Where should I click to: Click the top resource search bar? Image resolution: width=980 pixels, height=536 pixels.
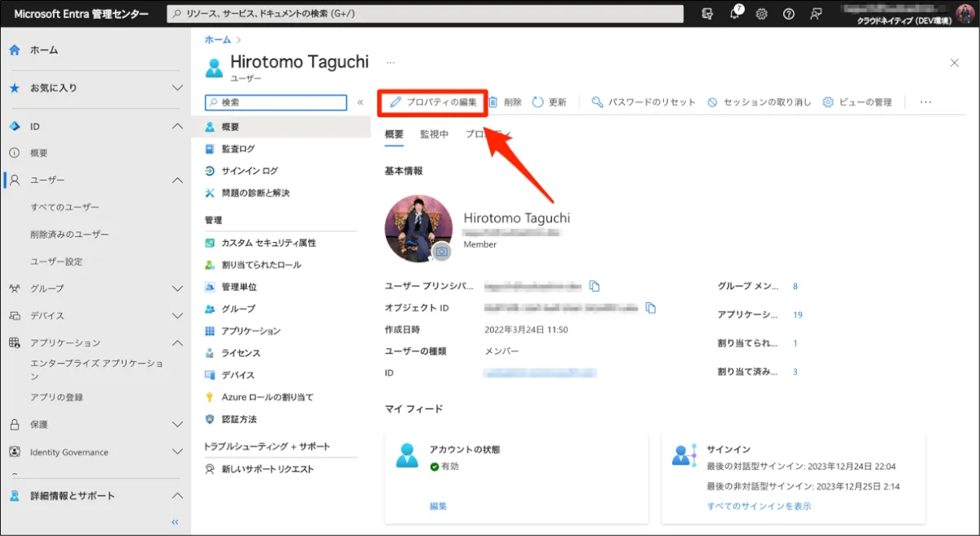point(425,14)
